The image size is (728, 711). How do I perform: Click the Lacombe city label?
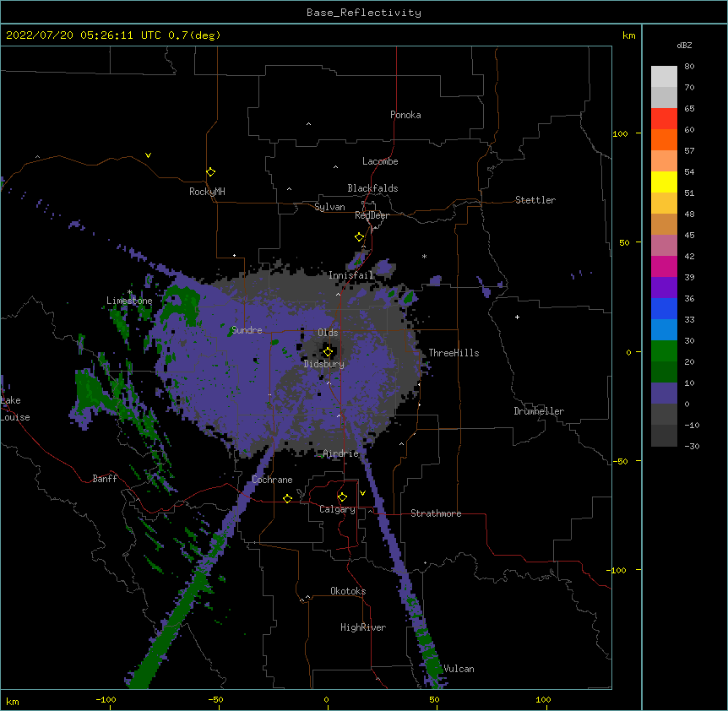(x=380, y=161)
